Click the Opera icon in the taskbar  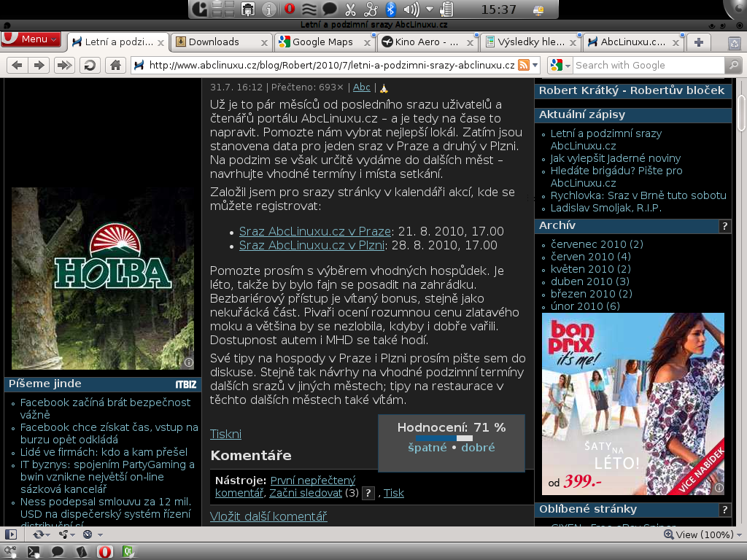[105, 551]
